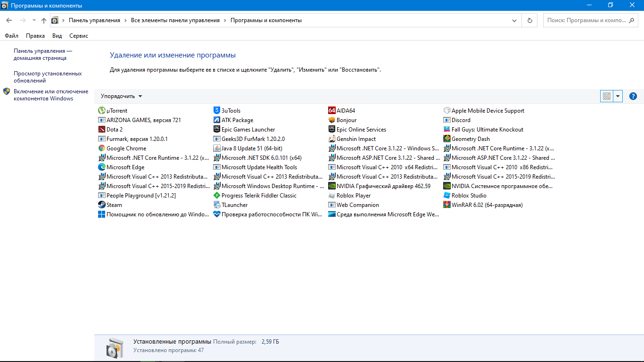The image size is (644, 362).
Task: Select the Roblox Studio icon
Action: pos(447,196)
